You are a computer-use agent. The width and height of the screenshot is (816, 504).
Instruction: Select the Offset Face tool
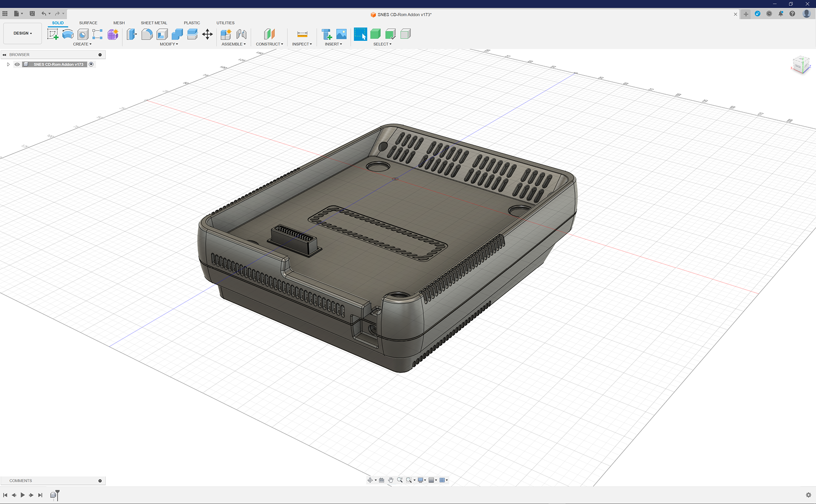(x=192, y=34)
